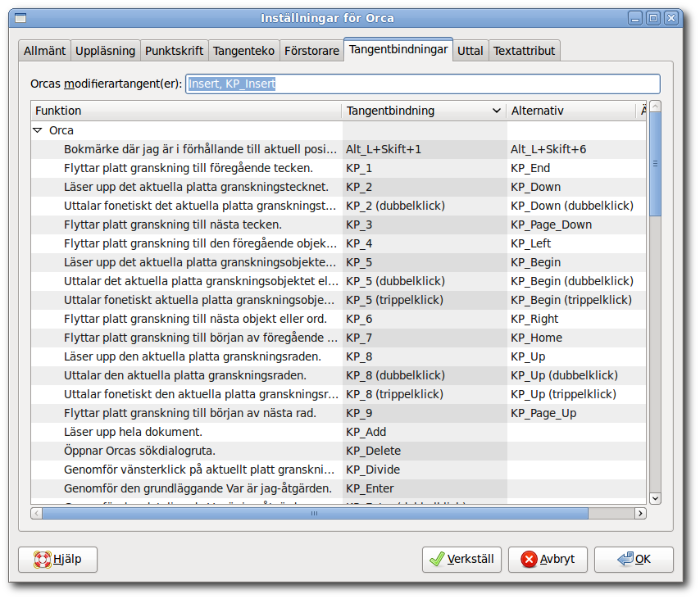Click the horizontal scrollbar left arrow

click(37, 513)
